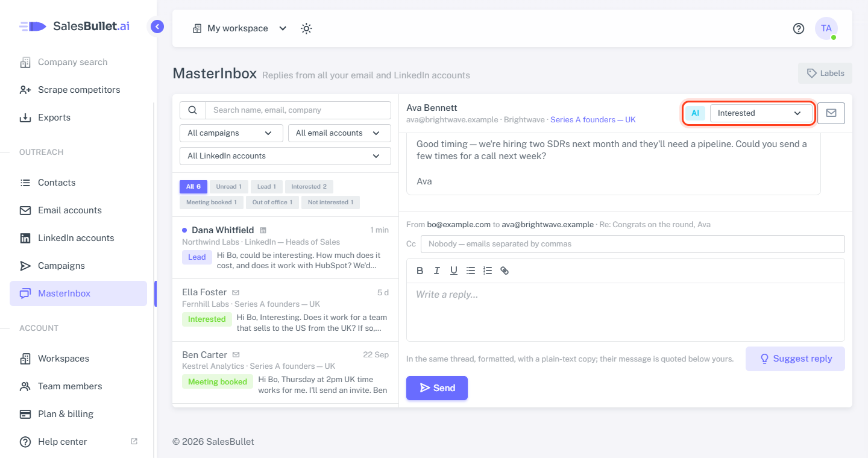The width and height of the screenshot is (868, 458).
Task: Toggle the light/dark theme sun icon
Action: coord(306,28)
